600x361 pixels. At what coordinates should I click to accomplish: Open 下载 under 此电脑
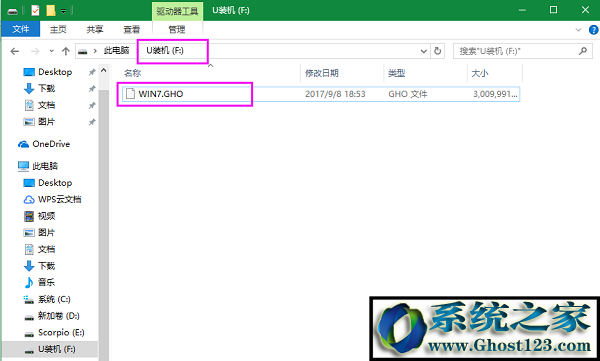(46, 266)
